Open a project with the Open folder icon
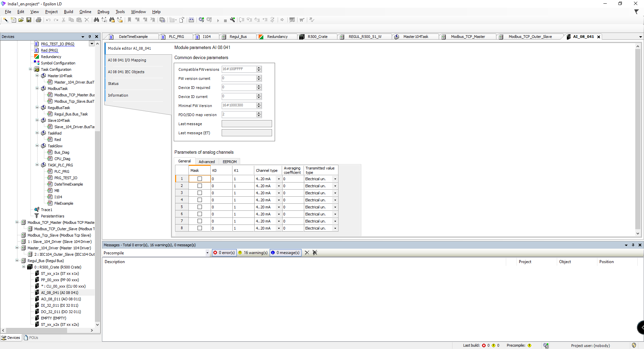644x349 pixels. tap(21, 20)
